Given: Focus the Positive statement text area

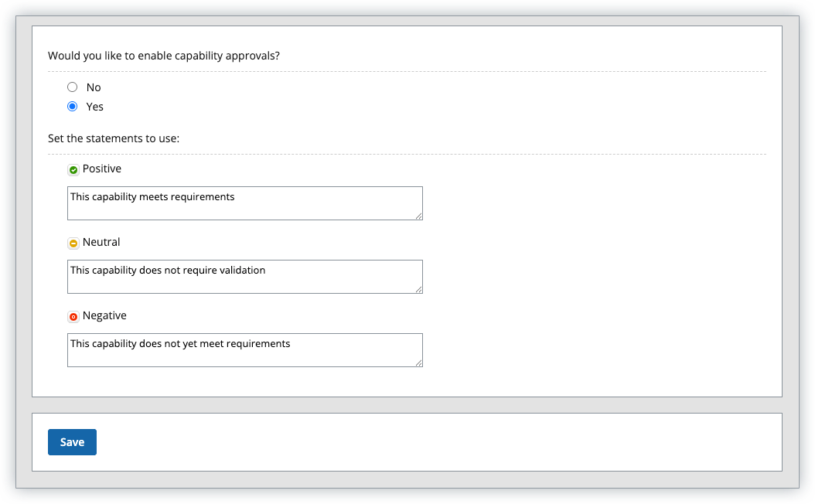Looking at the screenshot, I should tap(244, 209).
